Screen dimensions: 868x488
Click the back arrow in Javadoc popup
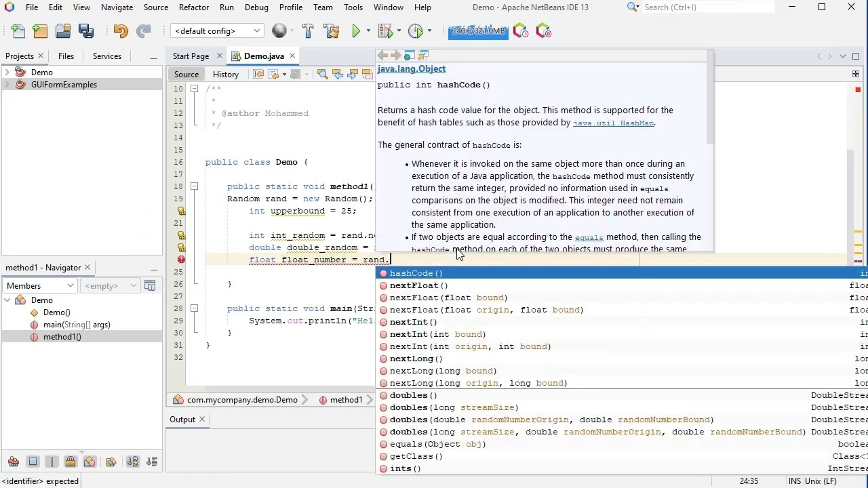[x=382, y=56]
